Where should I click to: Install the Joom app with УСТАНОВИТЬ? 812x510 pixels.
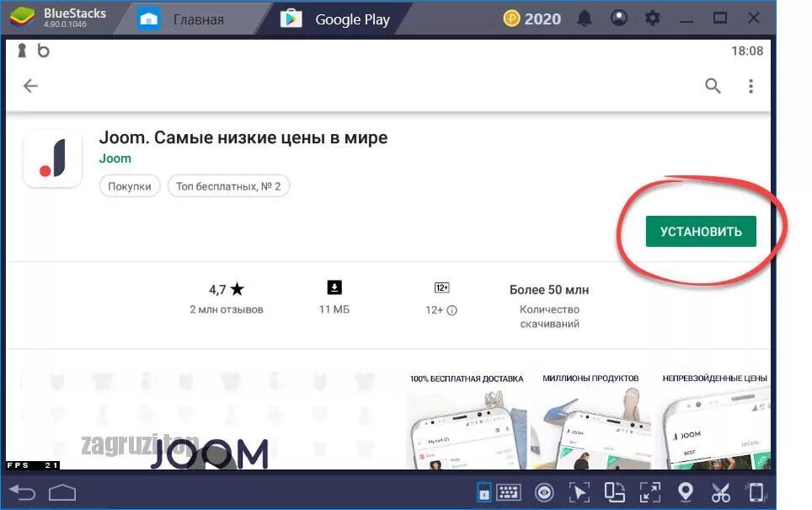point(701,231)
